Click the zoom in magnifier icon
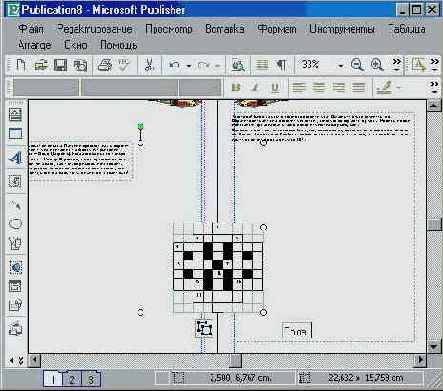This screenshot has width=443, height=391. tap(377, 64)
